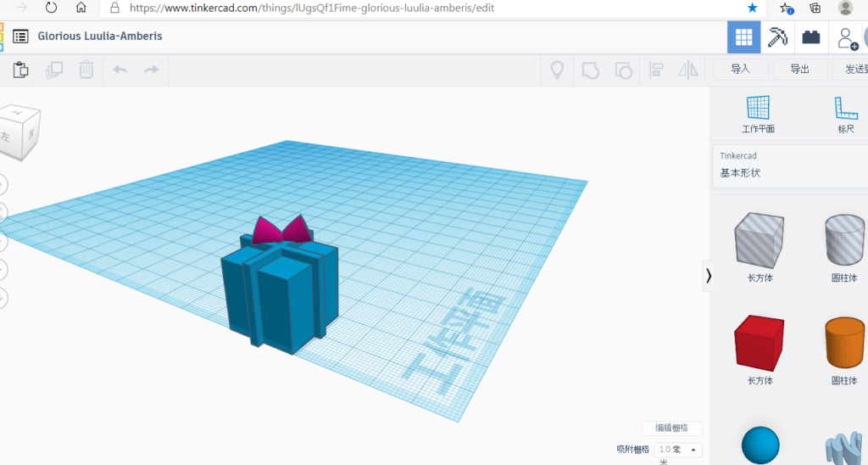Open the 吸附栅格 snap grid dropdown
The width and height of the screenshot is (868, 465).
pyautogui.click(x=678, y=450)
